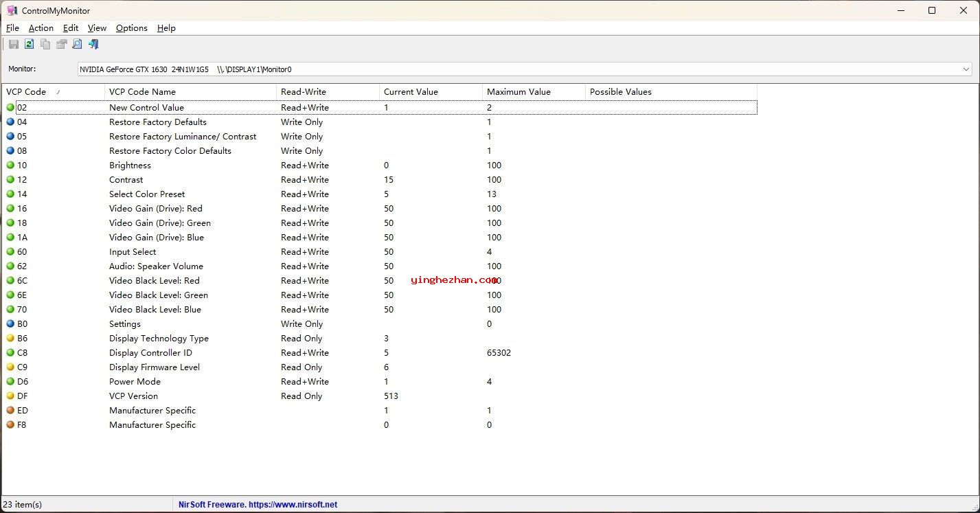
Task: Click orange icon for code ED
Action: 10,410
